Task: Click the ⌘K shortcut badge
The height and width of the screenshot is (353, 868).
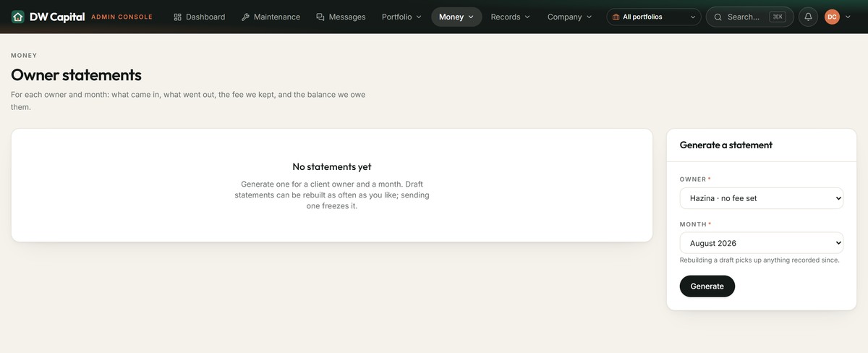Action: click(778, 17)
